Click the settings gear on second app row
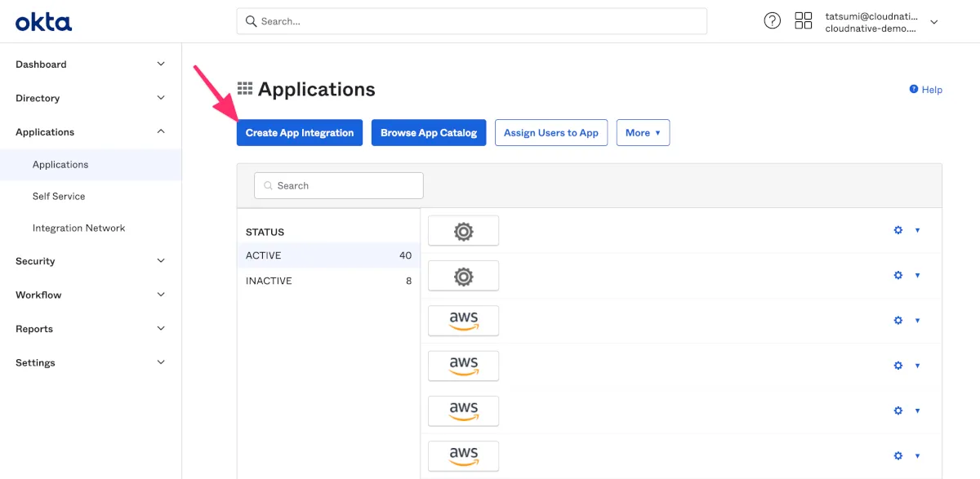980x479 pixels. tap(898, 276)
